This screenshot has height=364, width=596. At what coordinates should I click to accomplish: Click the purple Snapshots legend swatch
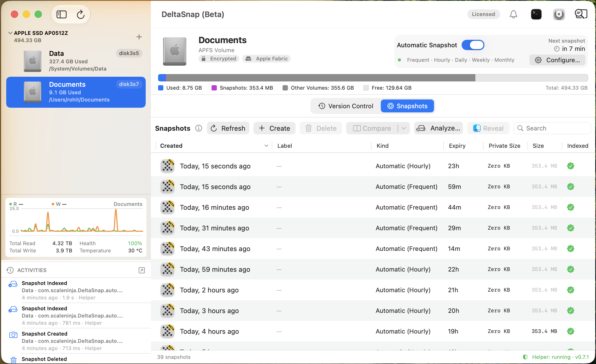[214, 88]
